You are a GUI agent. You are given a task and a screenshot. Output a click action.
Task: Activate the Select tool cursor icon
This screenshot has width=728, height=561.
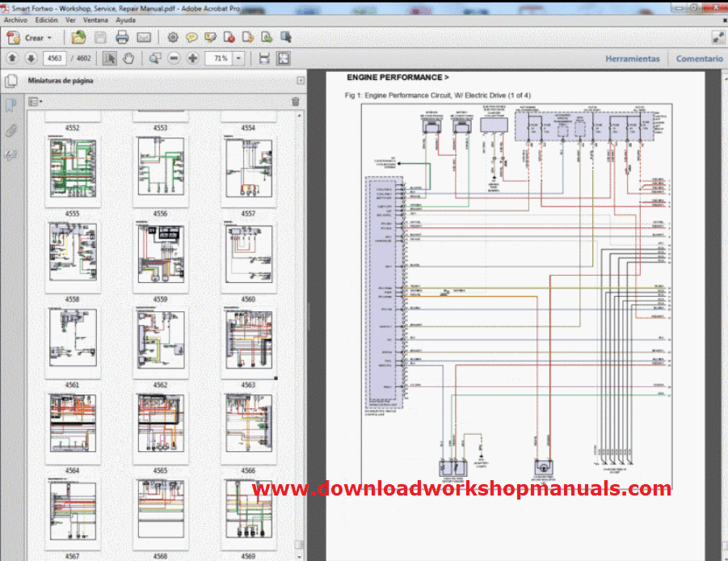pyautogui.click(x=110, y=58)
